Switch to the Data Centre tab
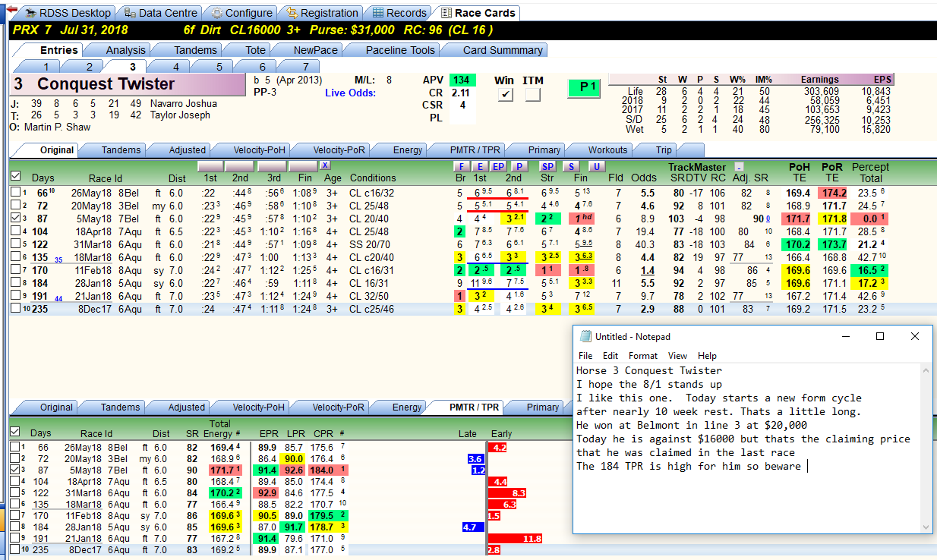 click(x=160, y=13)
